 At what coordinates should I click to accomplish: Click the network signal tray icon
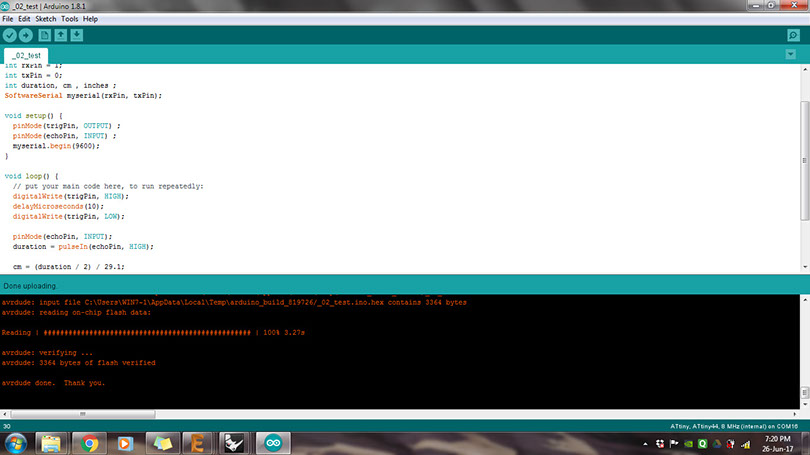745,444
